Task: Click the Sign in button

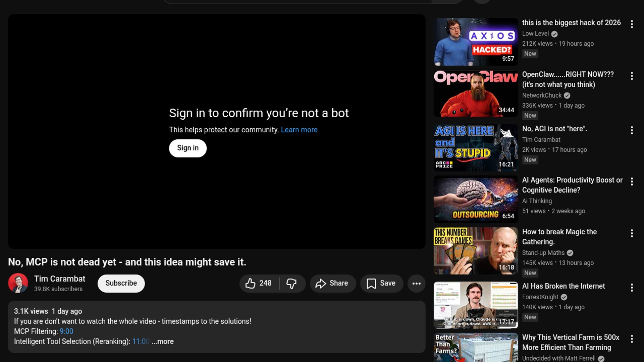Action: [x=187, y=148]
